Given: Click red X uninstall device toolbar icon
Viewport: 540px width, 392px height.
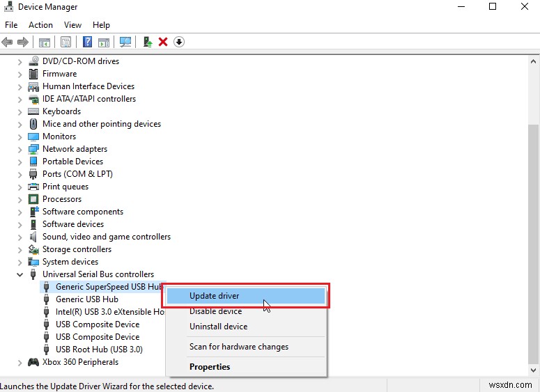Looking at the screenshot, I should [x=163, y=42].
